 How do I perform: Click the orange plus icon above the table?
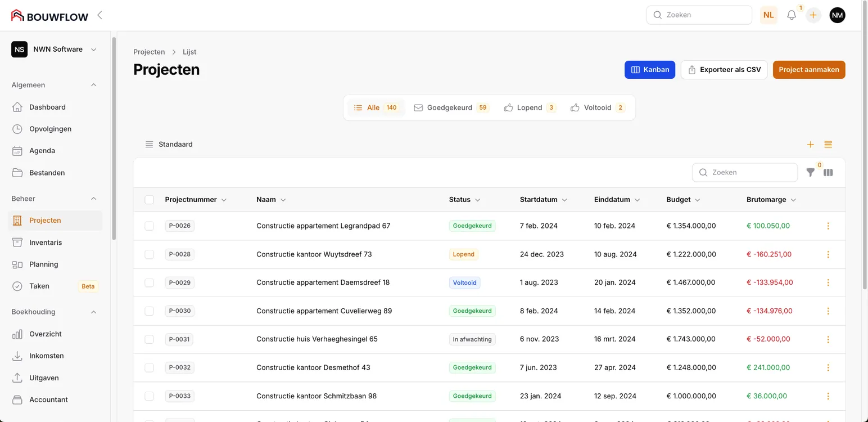pyautogui.click(x=810, y=144)
